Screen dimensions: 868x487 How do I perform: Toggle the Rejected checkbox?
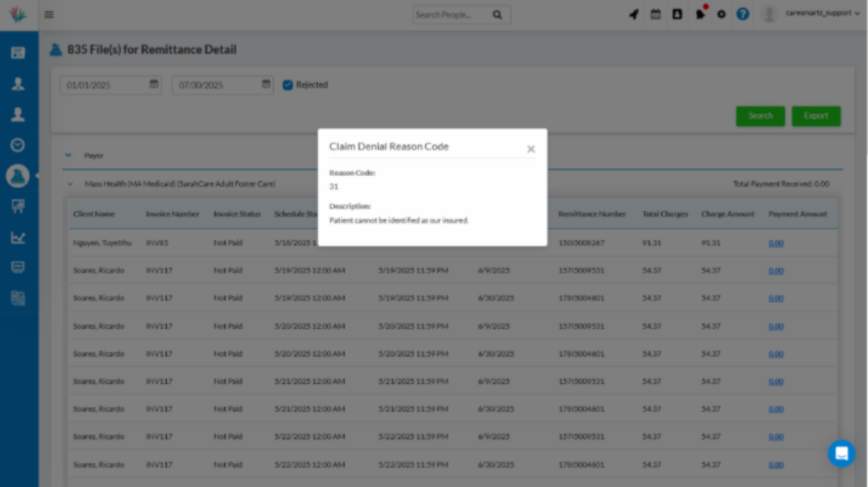pos(287,84)
